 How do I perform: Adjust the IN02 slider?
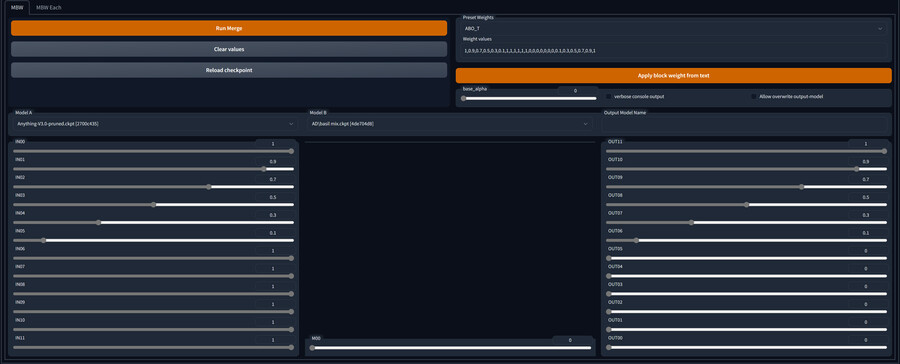[x=154, y=187]
